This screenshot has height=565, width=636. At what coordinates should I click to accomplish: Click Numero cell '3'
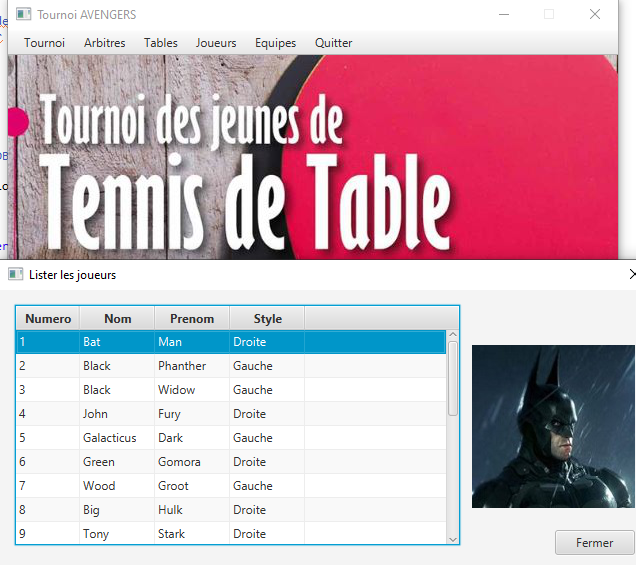48,390
